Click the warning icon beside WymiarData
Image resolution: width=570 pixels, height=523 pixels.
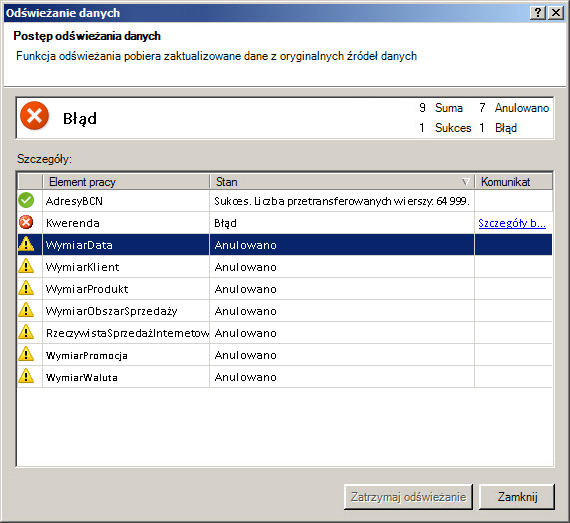(26, 244)
